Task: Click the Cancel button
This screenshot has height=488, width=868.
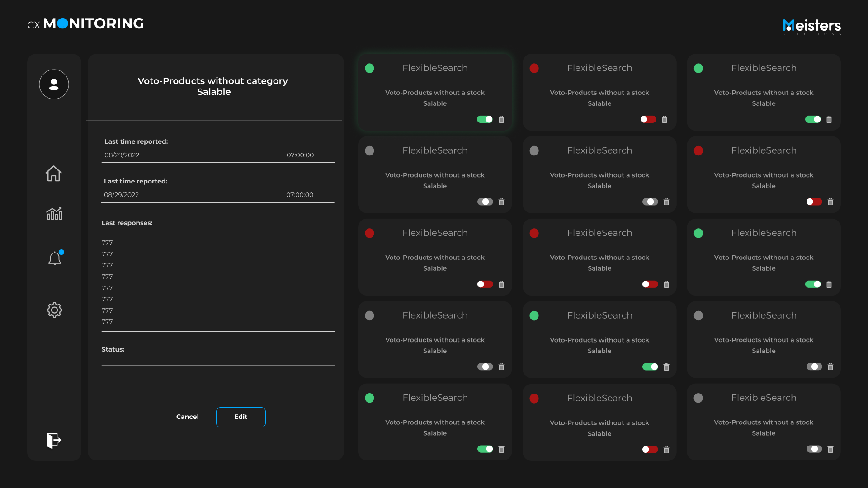Action: click(x=187, y=417)
